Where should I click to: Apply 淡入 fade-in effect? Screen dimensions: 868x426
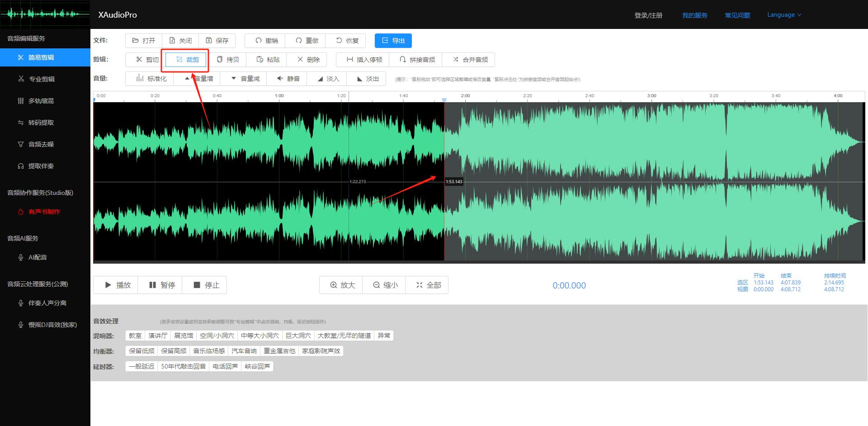tap(328, 79)
